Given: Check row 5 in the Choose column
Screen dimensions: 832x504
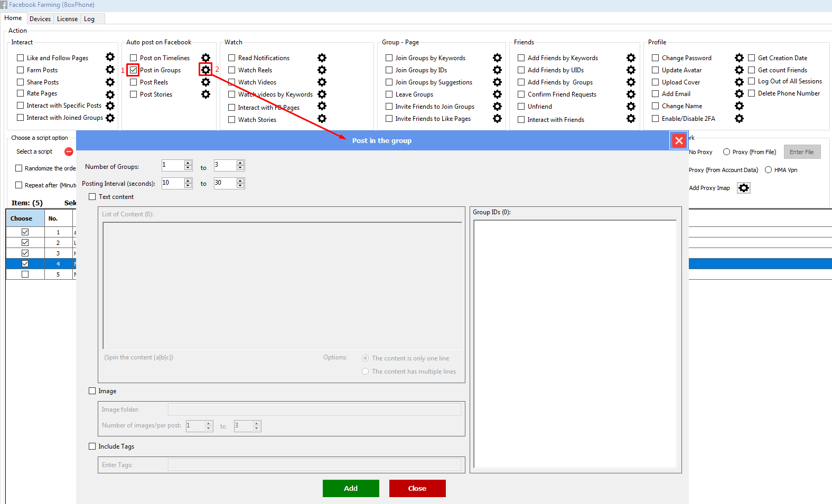Looking at the screenshot, I should point(25,274).
